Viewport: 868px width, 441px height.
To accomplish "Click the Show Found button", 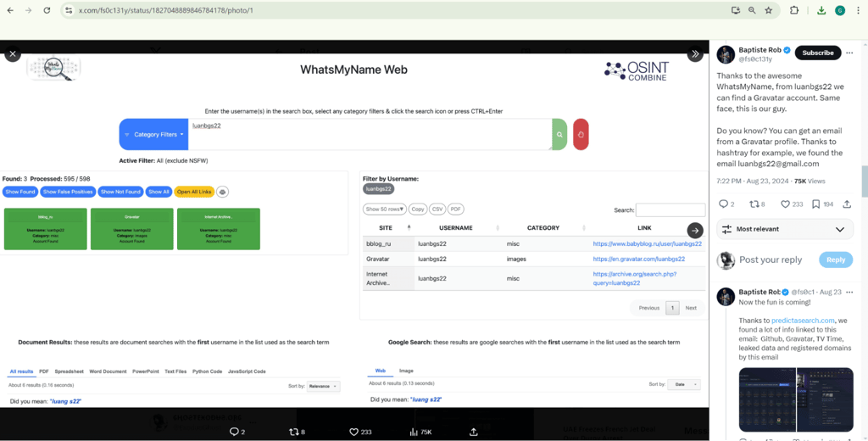I will coord(20,192).
